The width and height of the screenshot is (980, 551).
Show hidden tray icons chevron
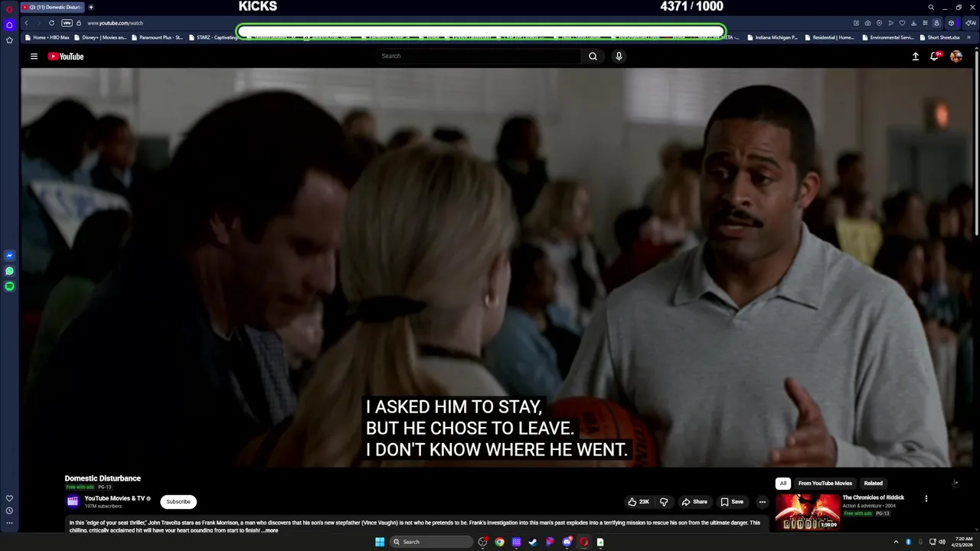896,542
